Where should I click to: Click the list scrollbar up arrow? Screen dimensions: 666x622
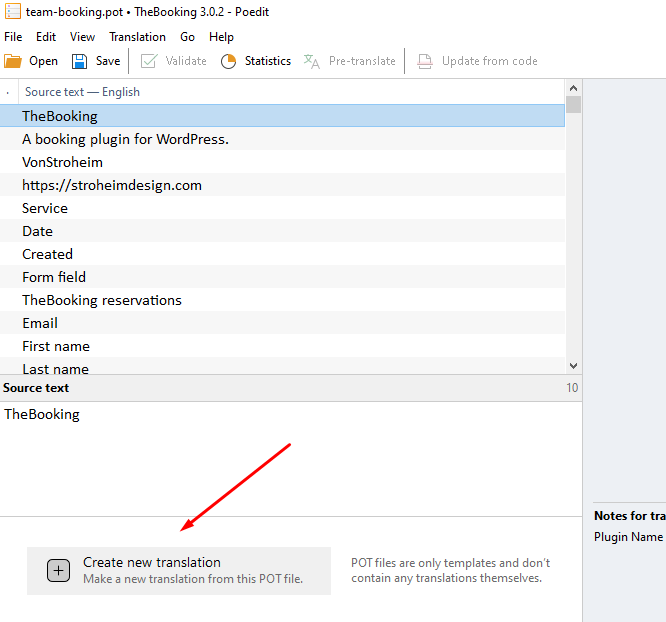(573, 87)
